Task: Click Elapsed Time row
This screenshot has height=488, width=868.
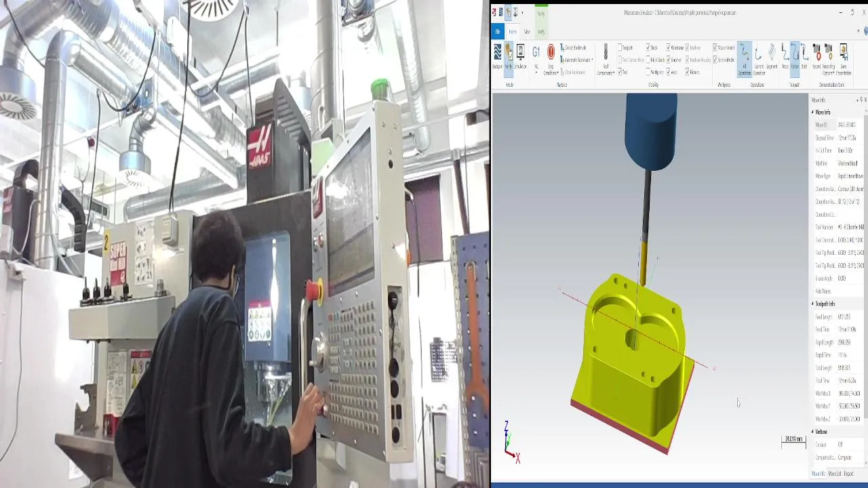Action: click(x=839, y=138)
